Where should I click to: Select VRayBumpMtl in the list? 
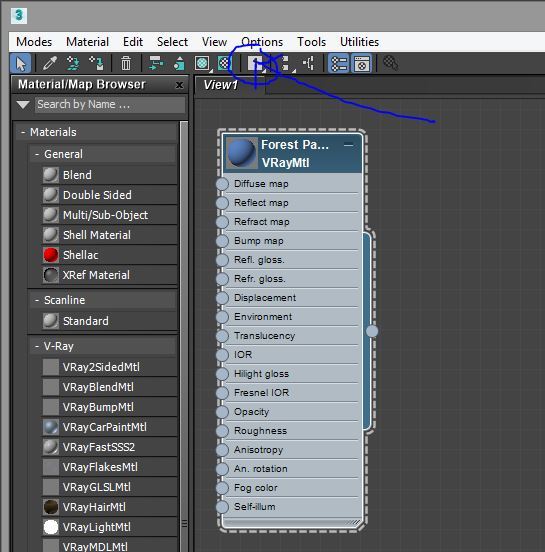coord(109,407)
